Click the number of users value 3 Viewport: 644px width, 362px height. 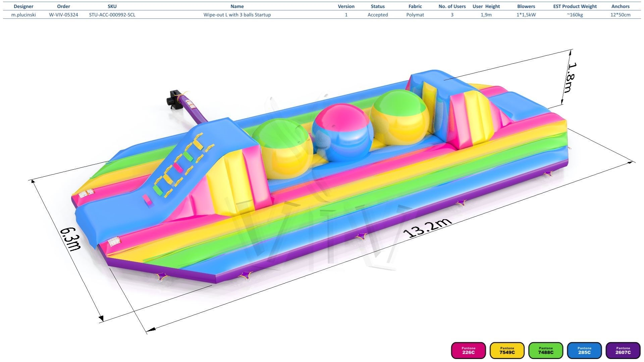tap(452, 15)
